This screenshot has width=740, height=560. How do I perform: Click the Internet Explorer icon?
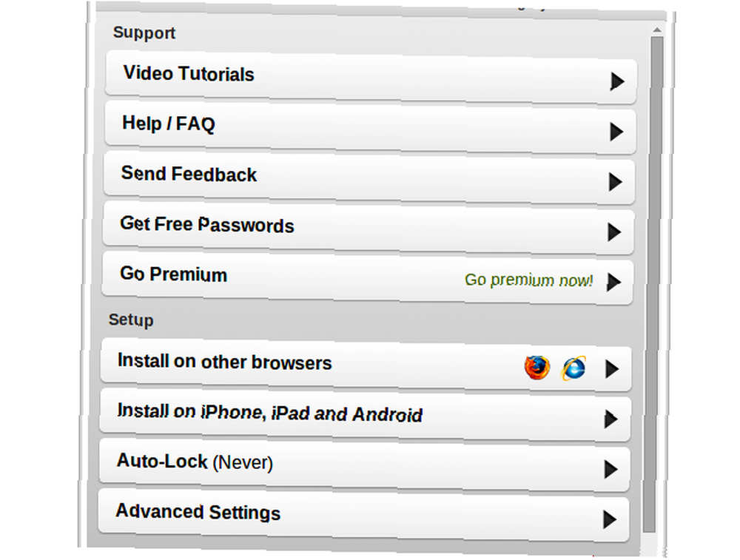(573, 368)
